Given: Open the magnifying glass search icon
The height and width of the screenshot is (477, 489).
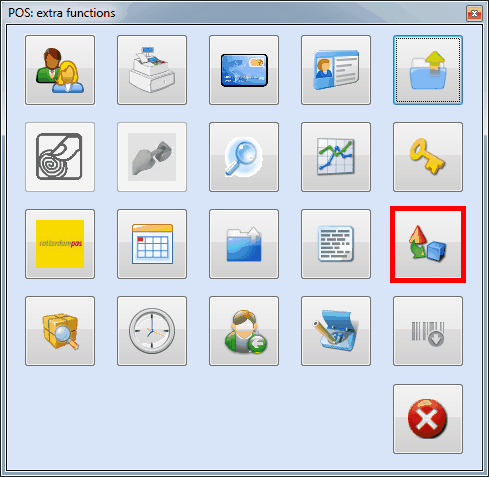Looking at the screenshot, I should (244, 157).
